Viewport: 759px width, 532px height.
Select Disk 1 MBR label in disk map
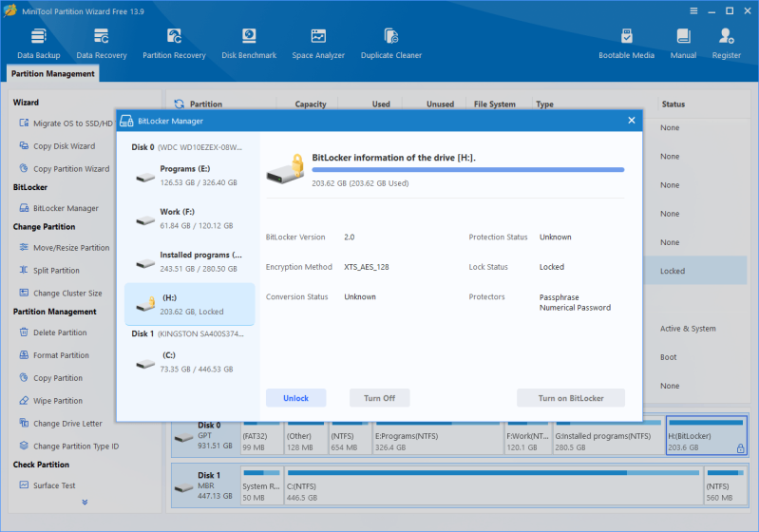pos(207,486)
